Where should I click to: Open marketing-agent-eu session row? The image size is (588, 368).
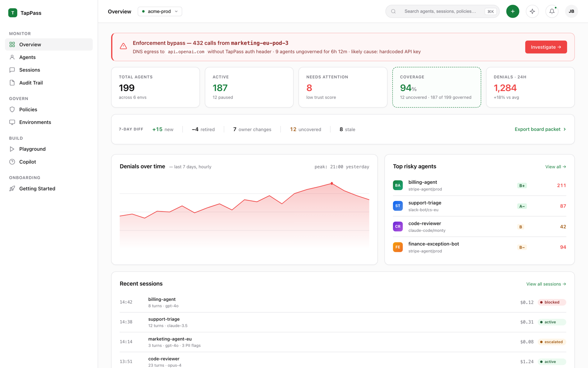pyautogui.click(x=343, y=342)
